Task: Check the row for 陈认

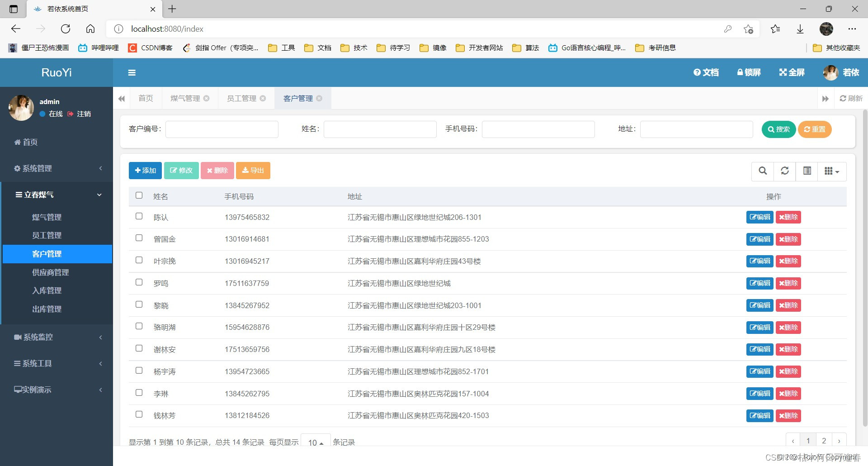Action: click(139, 216)
